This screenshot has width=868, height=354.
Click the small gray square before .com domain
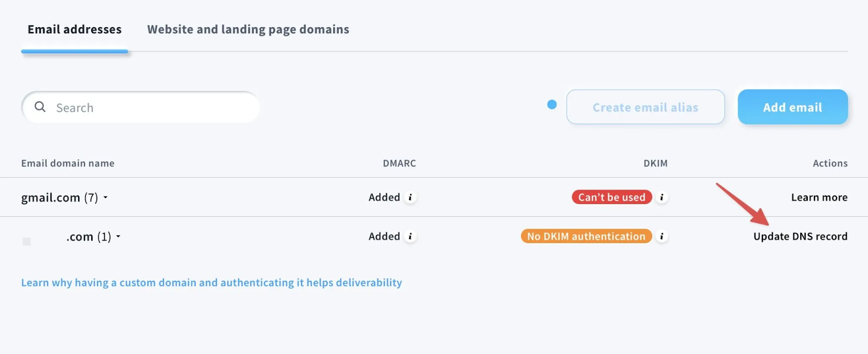[x=27, y=241]
